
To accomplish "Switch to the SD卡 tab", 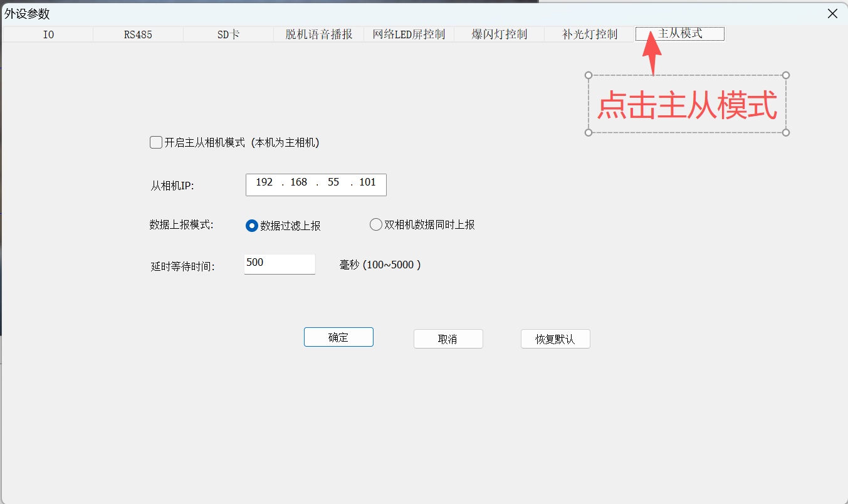I will point(228,34).
